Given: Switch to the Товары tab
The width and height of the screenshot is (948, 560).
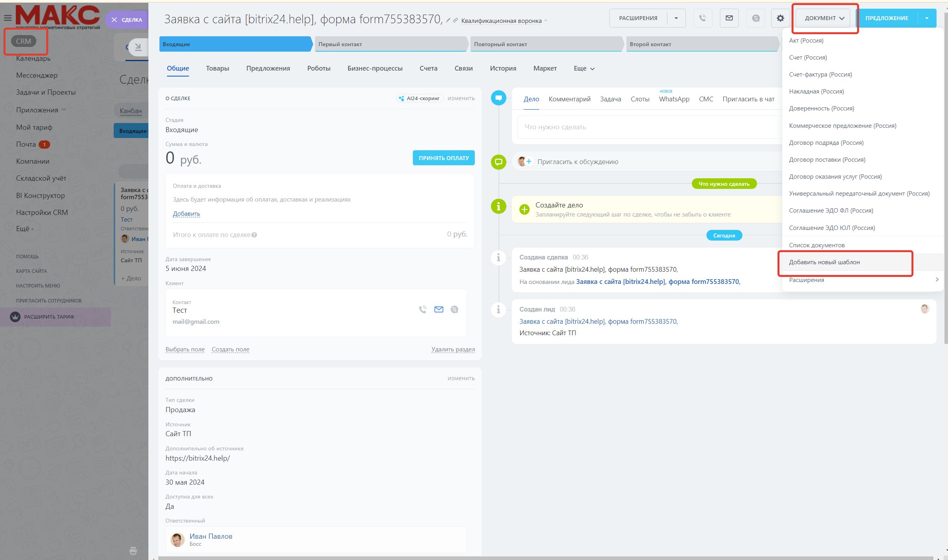Looking at the screenshot, I should pyautogui.click(x=217, y=69).
